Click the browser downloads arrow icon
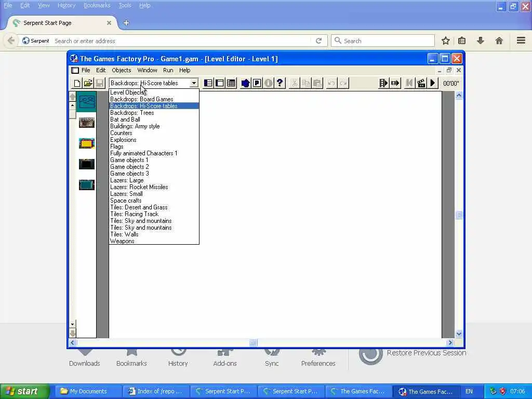The height and width of the screenshot is (399, 532). [481, 41]
